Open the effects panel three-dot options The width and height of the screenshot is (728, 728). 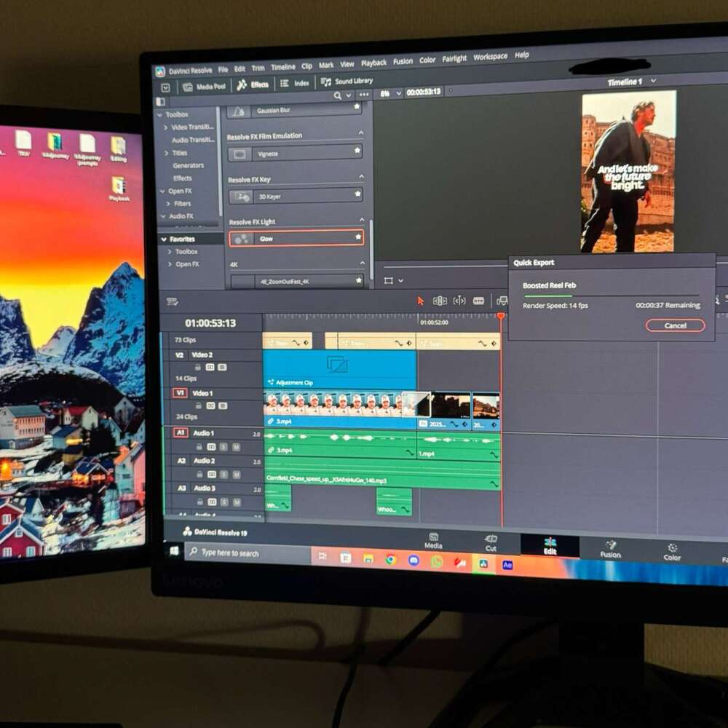(x=364, y=95)
